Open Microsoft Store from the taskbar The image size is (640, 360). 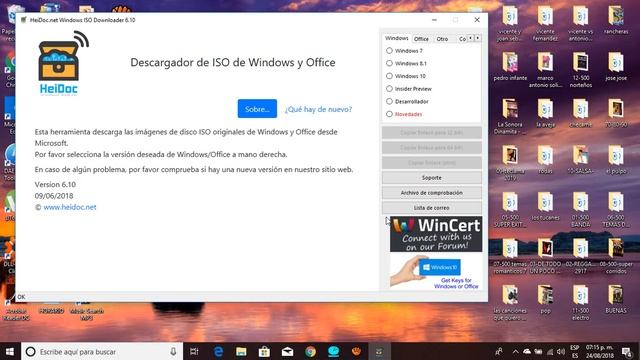[264, 351]
